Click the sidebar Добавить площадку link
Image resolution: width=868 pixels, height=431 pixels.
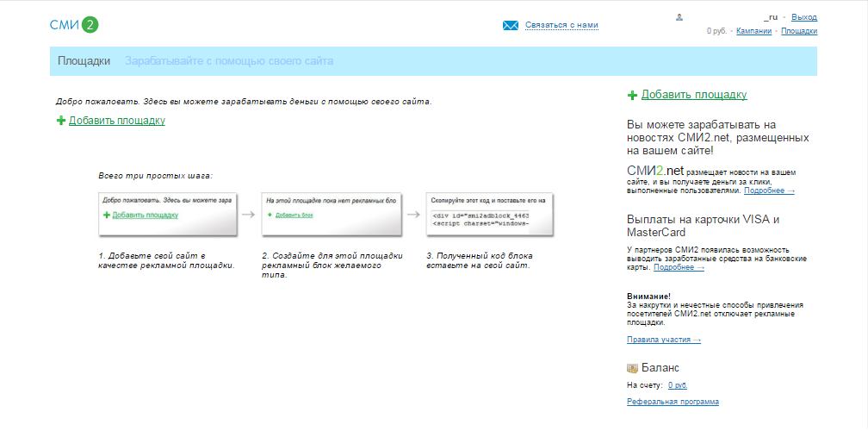694,95
